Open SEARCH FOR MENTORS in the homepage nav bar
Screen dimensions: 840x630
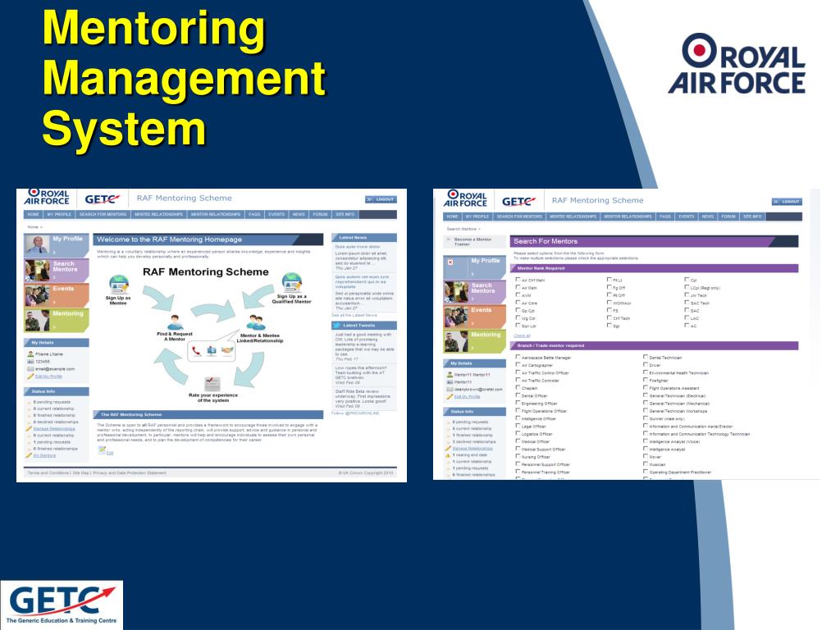click(103, 214)
